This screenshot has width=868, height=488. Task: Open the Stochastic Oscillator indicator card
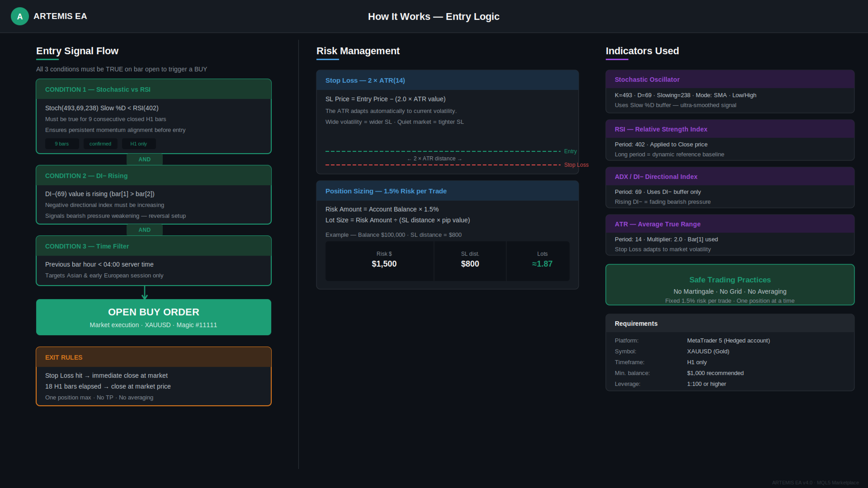coord(730,80)
